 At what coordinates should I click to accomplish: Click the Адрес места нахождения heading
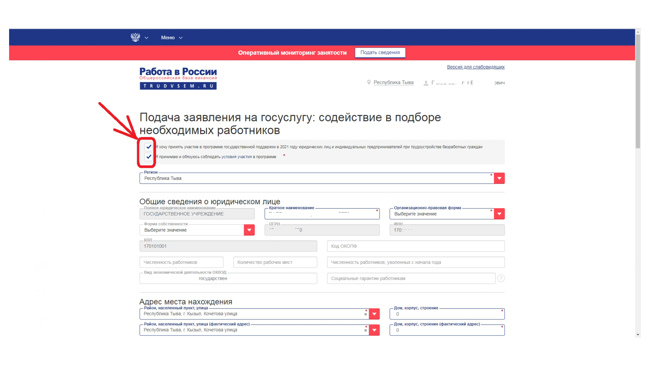tap(186, 302)
